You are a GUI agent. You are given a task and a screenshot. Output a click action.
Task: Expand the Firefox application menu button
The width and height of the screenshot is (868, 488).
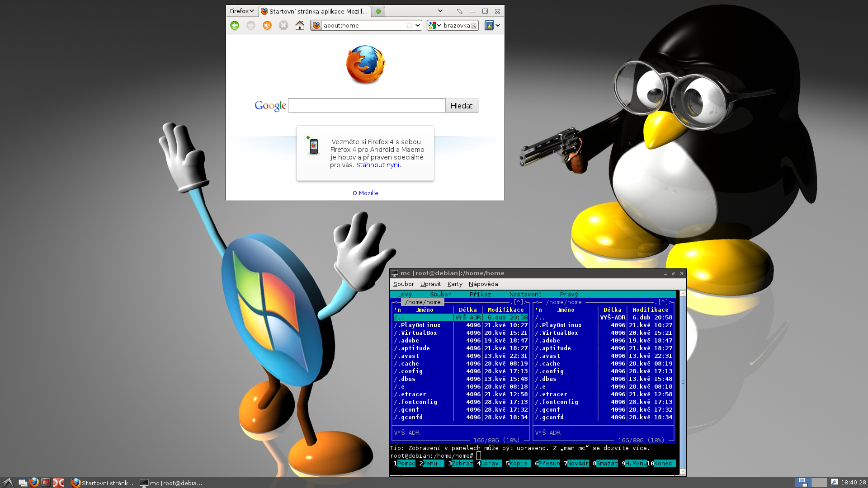click(x=242, y=11)
